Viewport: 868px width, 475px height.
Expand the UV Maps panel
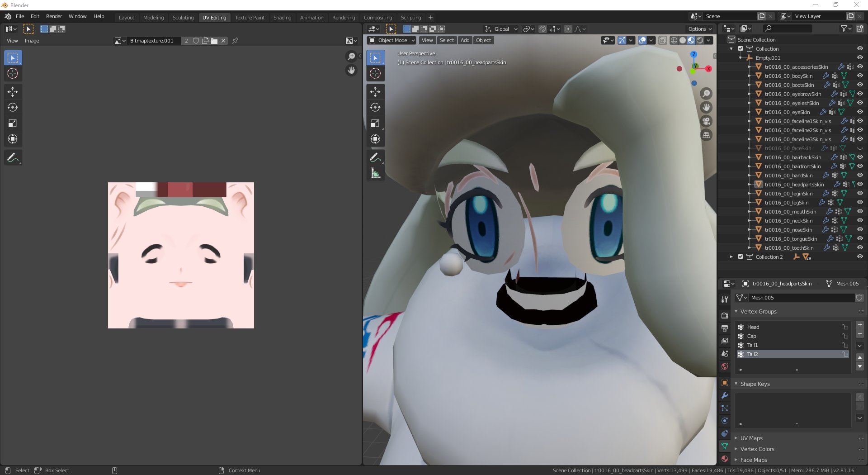(x=736, y=438)
